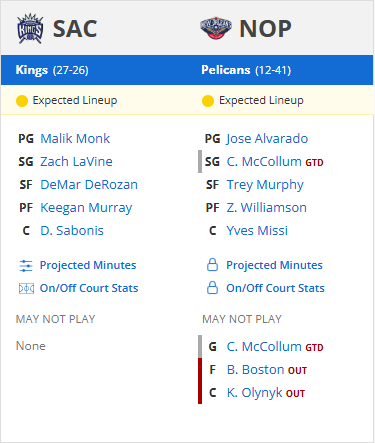The width and height of the screenshot is (375, 443).
Task: Click the Kings on/off court icon
Action: tap(26, 288)
